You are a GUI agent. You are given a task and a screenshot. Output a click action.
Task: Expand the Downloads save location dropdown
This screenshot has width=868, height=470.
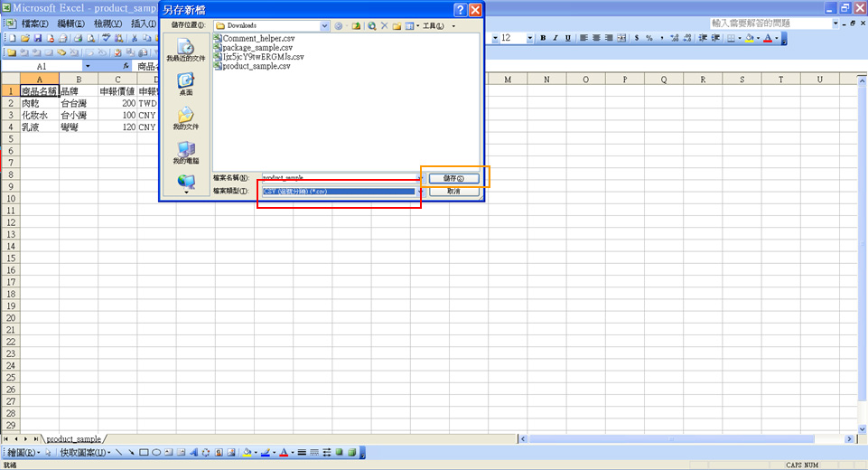coord(324,26)
